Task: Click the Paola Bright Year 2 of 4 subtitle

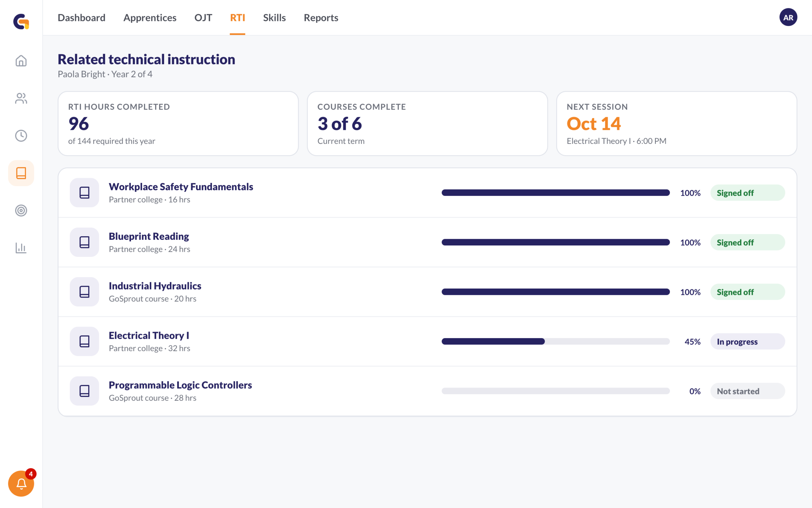Action: [105, 74]
